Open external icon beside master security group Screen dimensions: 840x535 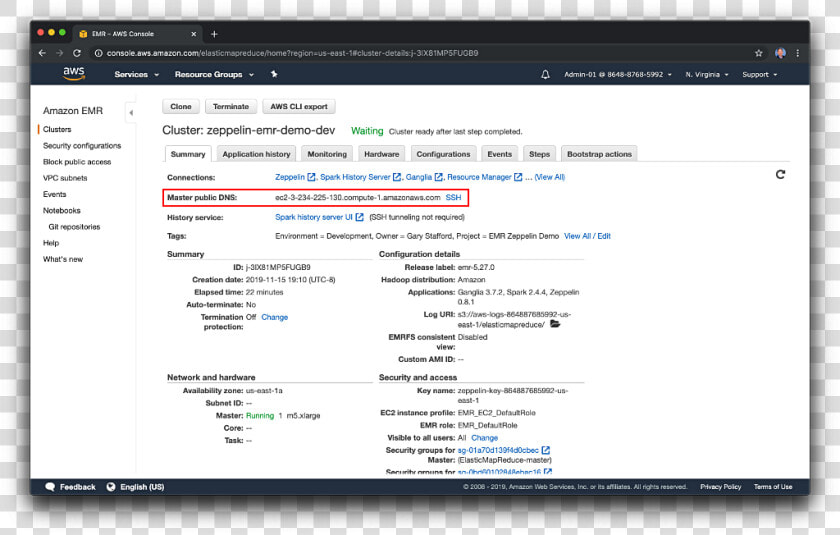[x=546, y=450]
